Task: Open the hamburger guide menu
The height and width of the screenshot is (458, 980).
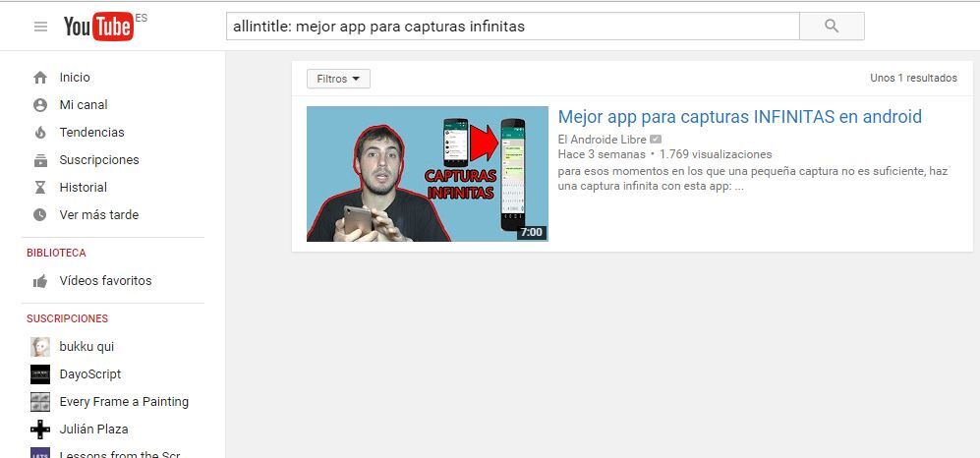Action: tap(40, 27)
